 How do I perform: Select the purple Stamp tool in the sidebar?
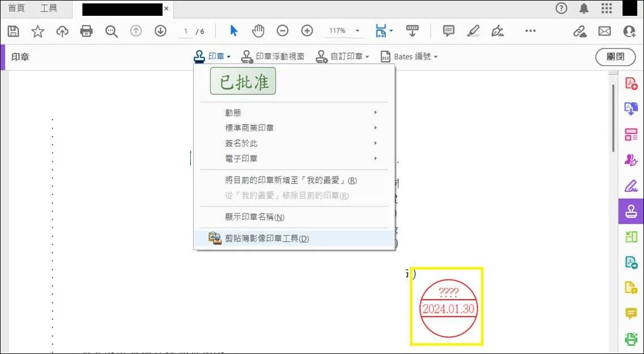(x=631, y=211)
